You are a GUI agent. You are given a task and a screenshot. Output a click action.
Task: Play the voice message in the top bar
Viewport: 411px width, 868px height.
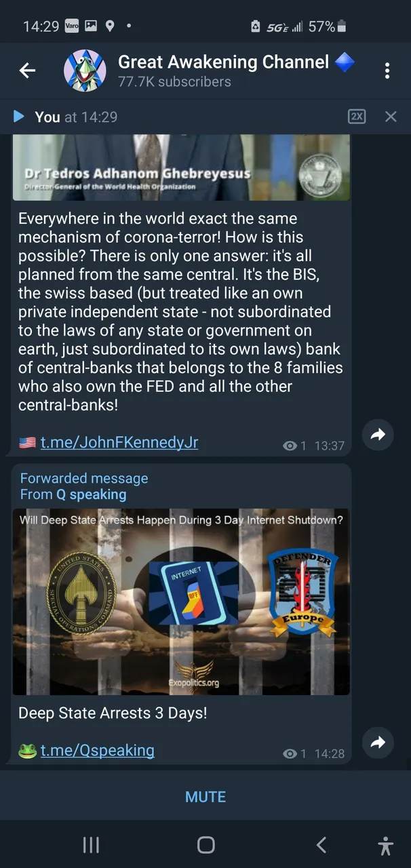(19, 117)
